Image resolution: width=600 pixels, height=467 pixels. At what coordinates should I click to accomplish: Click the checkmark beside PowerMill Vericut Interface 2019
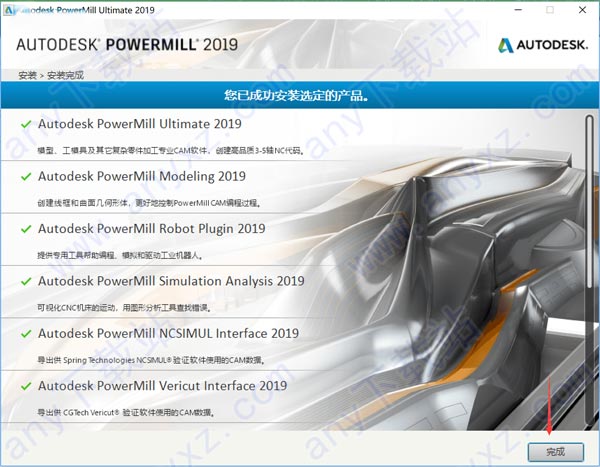tap(25, 385)
